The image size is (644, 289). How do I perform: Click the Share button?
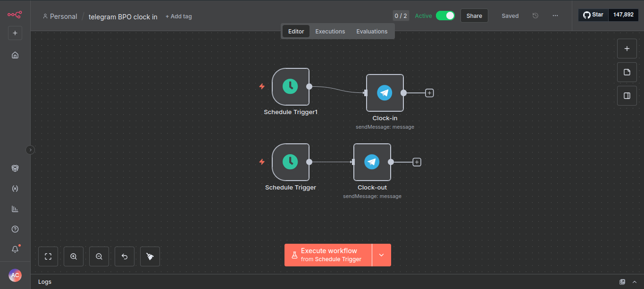[x=474, y=15]
